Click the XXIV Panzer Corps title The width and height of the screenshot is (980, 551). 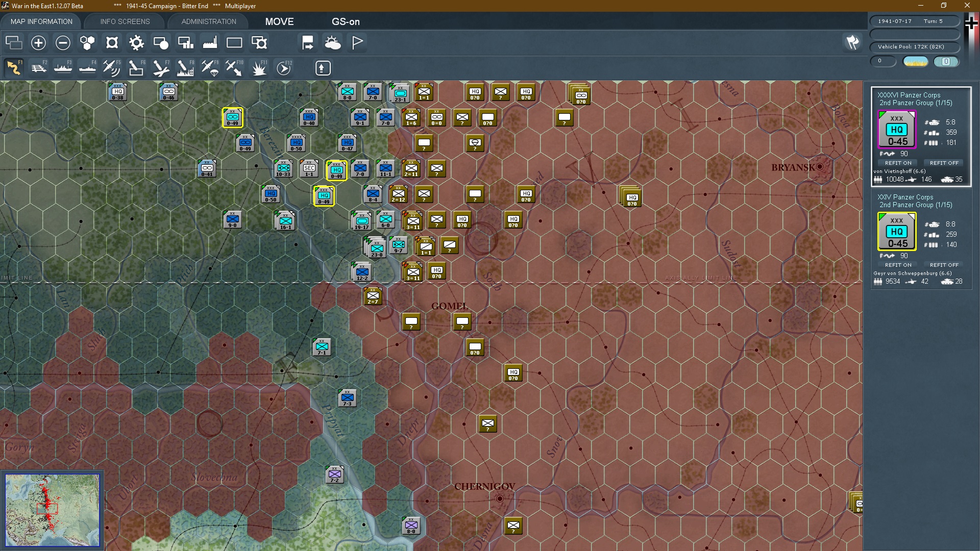click(x=905, y=197)
